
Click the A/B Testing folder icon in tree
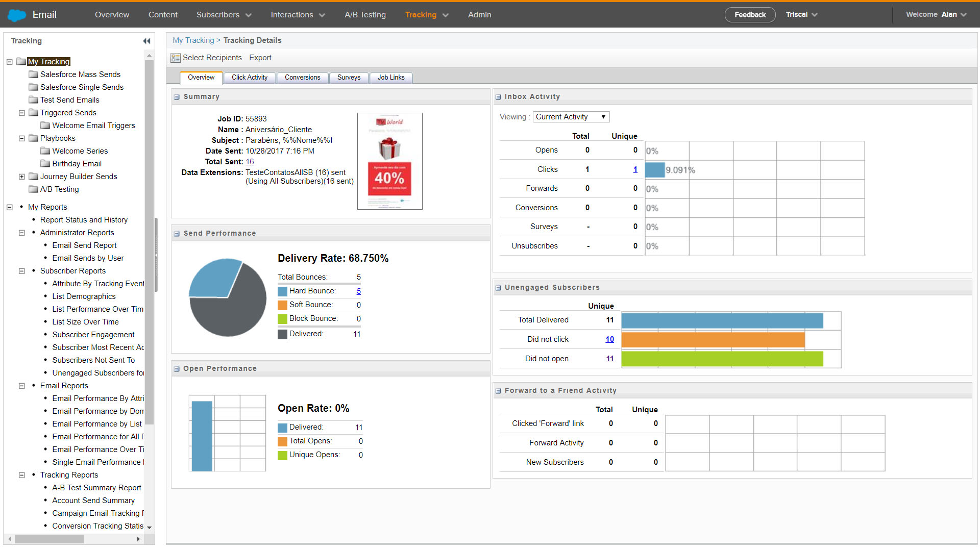pyautogui.click(x=34, y=189)
